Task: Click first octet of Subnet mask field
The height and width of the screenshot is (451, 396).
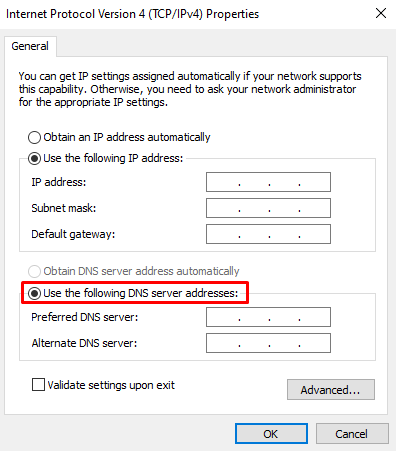Action: (223, 208)
